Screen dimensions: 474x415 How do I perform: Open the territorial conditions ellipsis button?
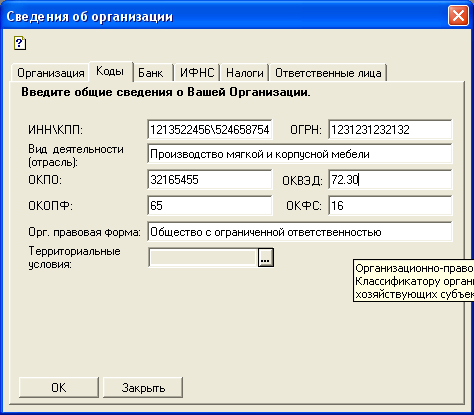point(266,257)
